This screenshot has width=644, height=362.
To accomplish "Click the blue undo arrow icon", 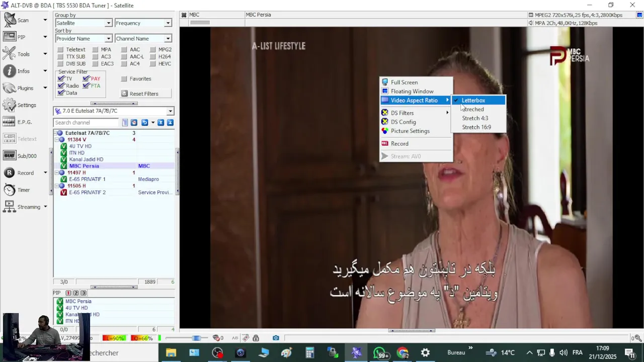I will [144, 123].
